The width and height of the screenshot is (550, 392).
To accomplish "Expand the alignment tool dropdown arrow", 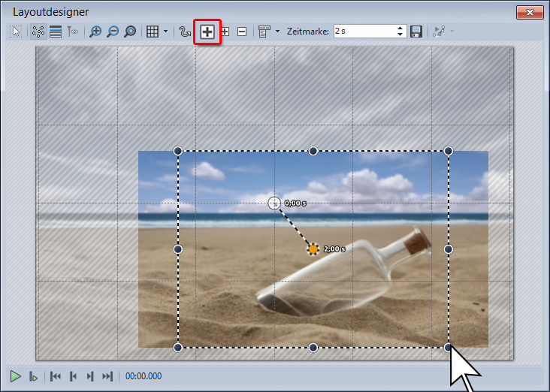I will click(277, 32).
